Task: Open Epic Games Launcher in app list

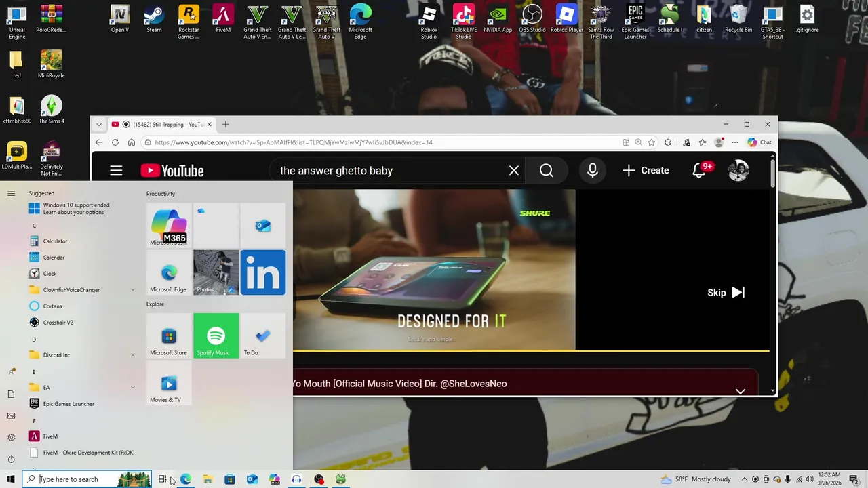Action: coord(81,404)
